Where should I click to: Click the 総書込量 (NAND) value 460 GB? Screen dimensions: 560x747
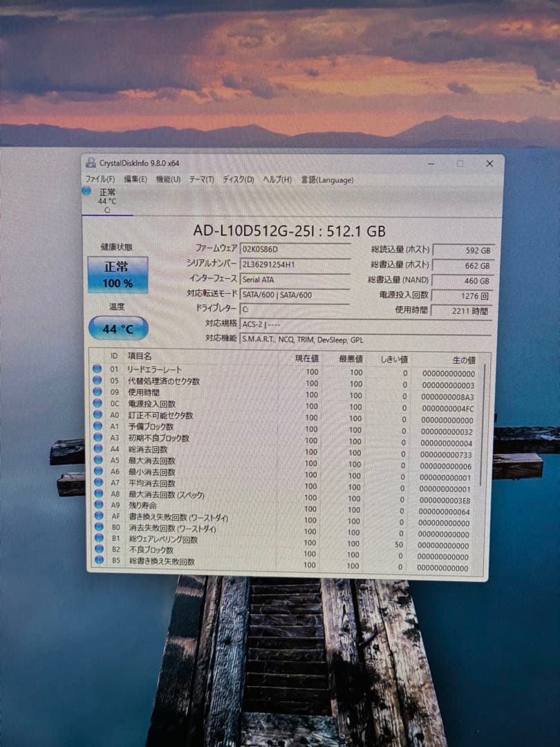click(463, 281)
